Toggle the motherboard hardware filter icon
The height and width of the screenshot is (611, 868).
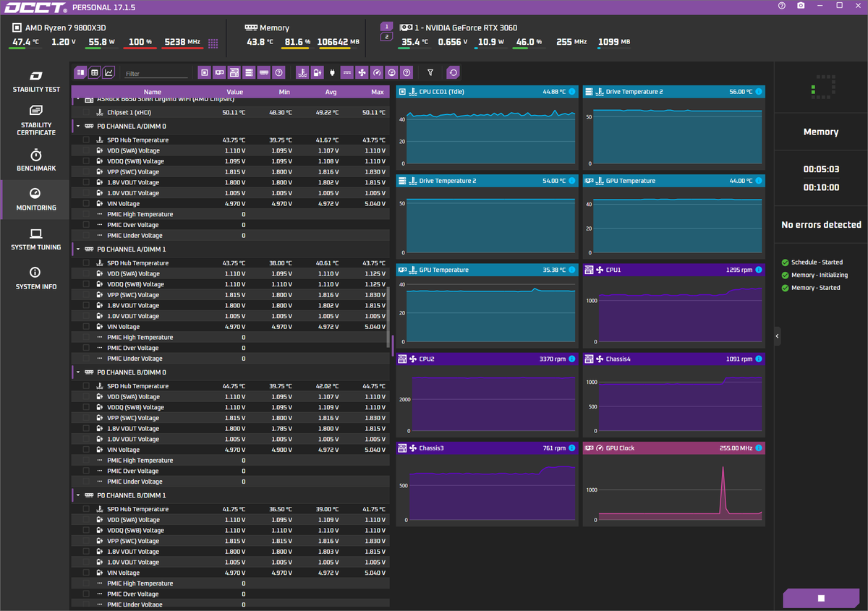click(x=234, y=72)
